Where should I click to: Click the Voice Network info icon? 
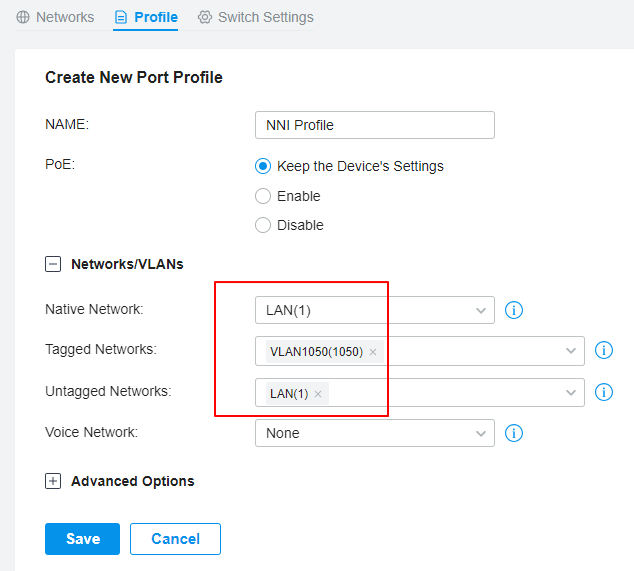pos(514,433)
